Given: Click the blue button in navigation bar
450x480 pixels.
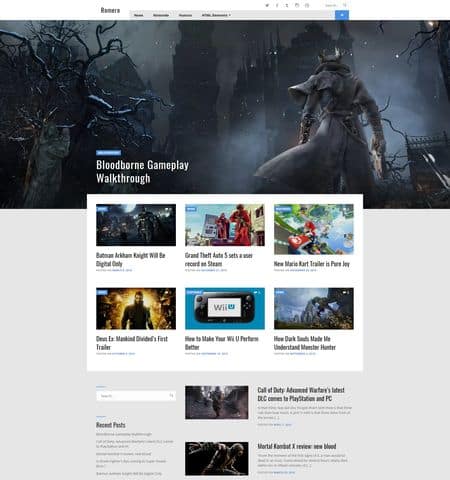Looking at the screenshot, I should 342,15.
